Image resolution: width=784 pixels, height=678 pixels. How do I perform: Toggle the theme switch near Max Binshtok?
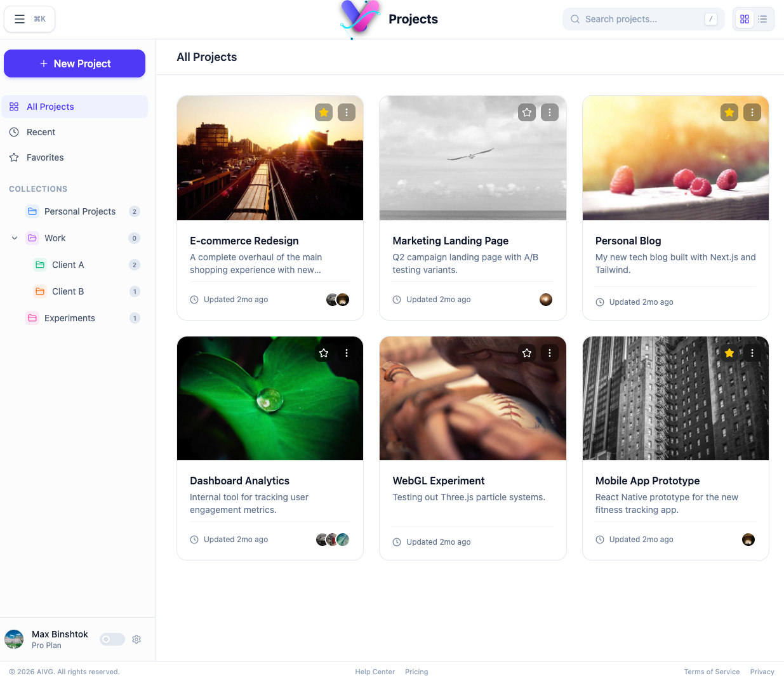pyautogui.click(x=112, y=639)
